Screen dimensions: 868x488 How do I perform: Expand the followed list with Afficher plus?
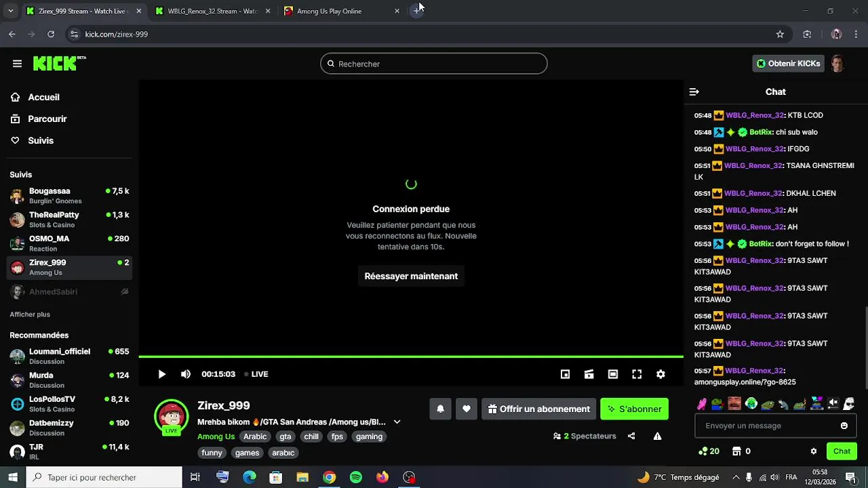pyautogui.click(x=30, y=314)
